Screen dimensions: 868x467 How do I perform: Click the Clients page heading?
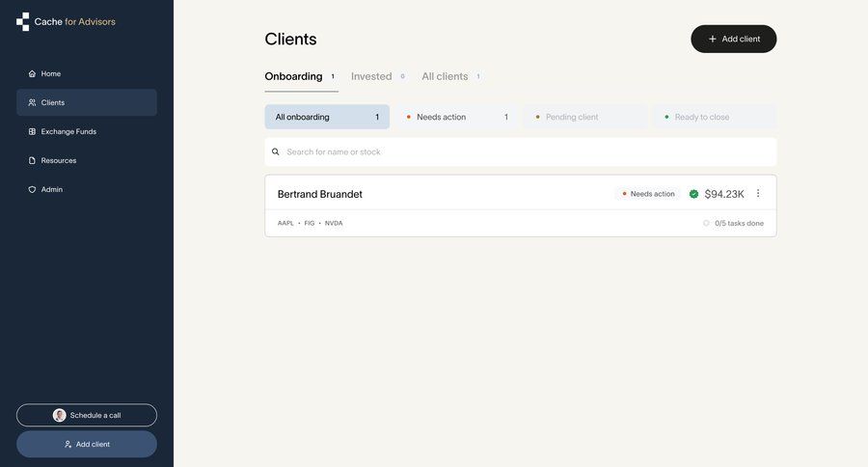tap(290, 39)
